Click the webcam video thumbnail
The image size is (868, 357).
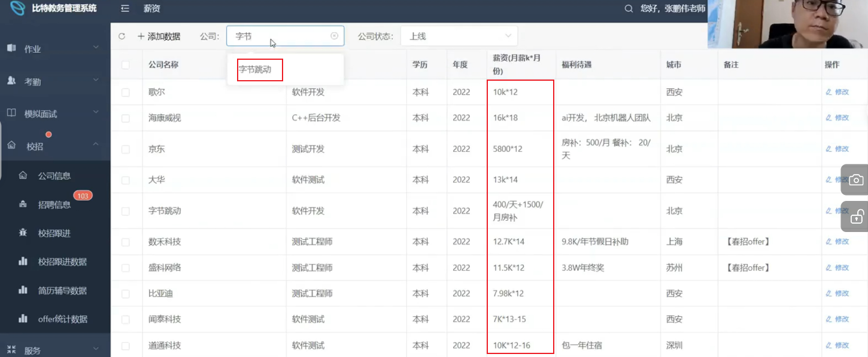[788, 24]
